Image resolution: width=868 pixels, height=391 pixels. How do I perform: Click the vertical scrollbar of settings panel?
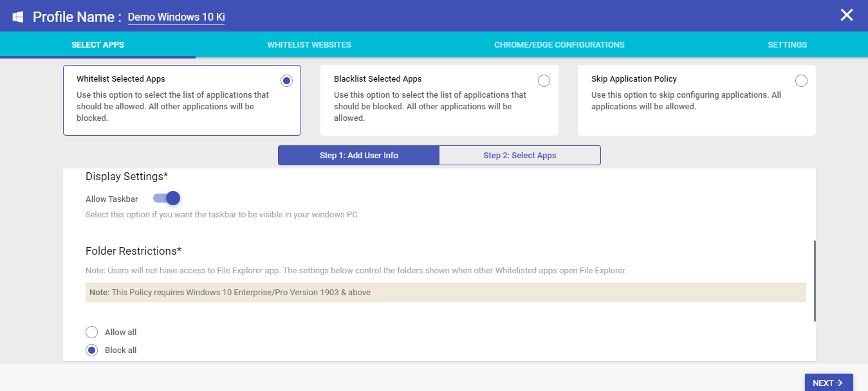coord(815,281)
